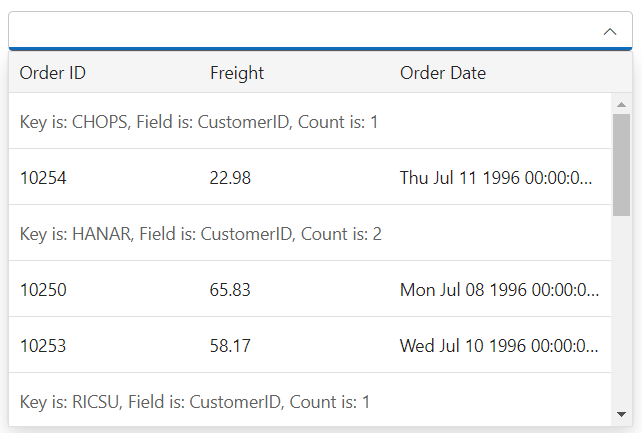Collapse the dropdown with the chevron-up icon
The width and height of the screenshot is (642, 433).
(x=610, y=32)
